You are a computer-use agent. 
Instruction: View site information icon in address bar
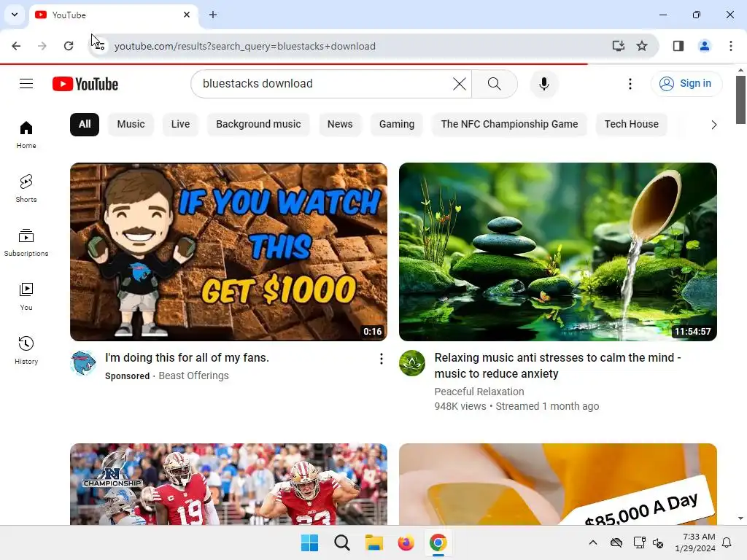pos(99,46)
